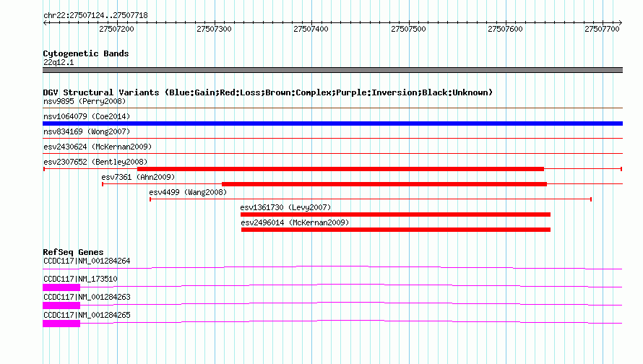Viewport: 643px width, 364px height.
Task: Click the RefSeq Genes track title
Action: pyautogui.click(x=73, y=252)
